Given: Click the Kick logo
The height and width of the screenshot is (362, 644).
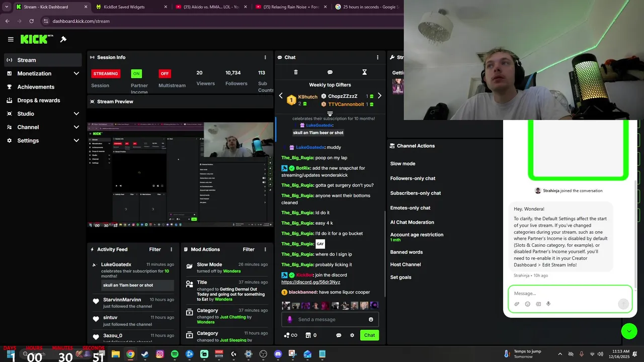Looking at the screenshot, I should tap(36, 39).
